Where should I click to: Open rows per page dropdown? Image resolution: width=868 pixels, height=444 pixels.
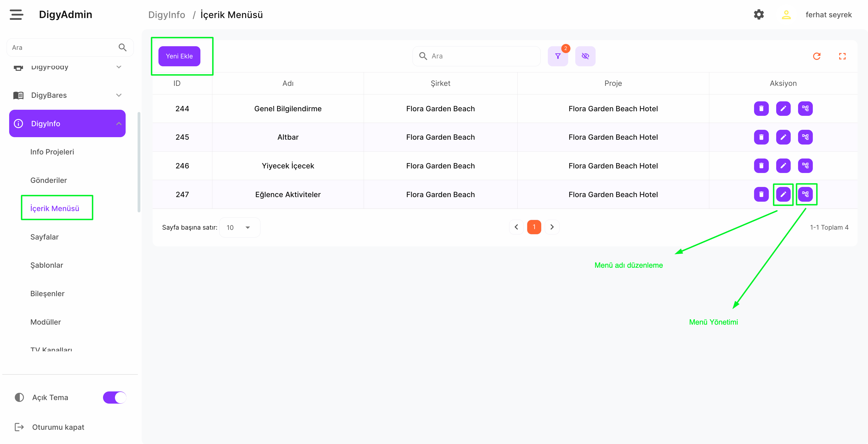239,228
